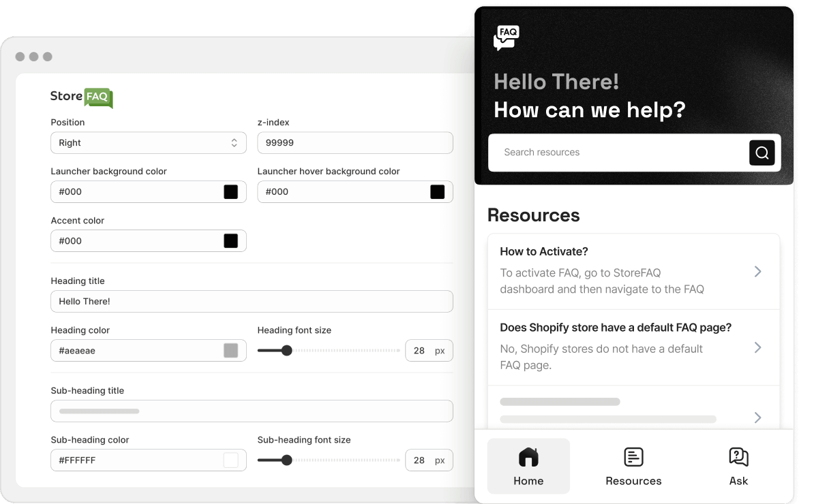The width and height of the screenshot is (829, 504).
Task: Click the Heading font size slider handle
Action: tap(287, 351)
